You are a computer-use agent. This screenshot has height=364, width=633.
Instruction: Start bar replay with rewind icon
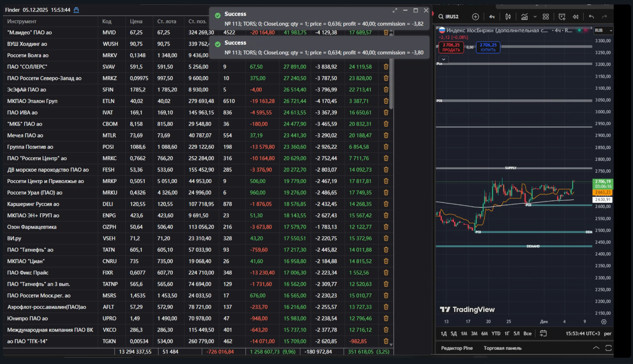(576, 17)
